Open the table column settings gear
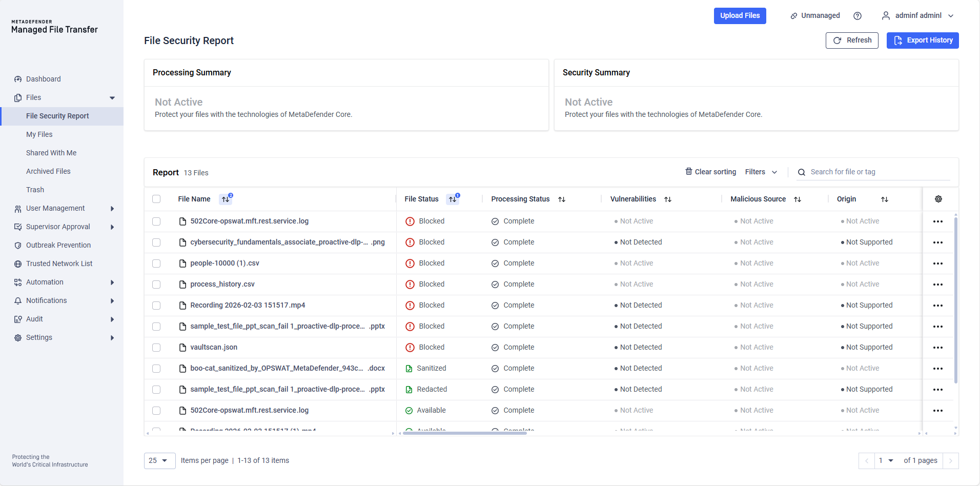The image size is (980, 486). click(x=938, y=199)
